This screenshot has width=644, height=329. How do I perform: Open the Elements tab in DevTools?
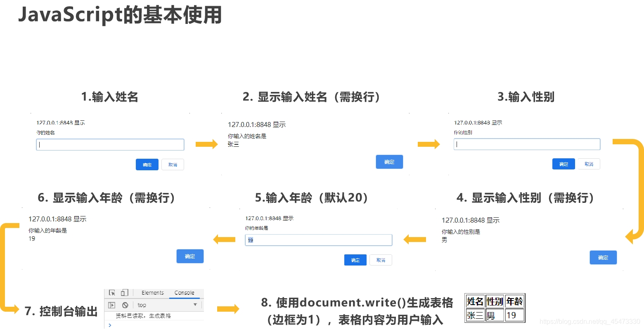tap(153, 293)
